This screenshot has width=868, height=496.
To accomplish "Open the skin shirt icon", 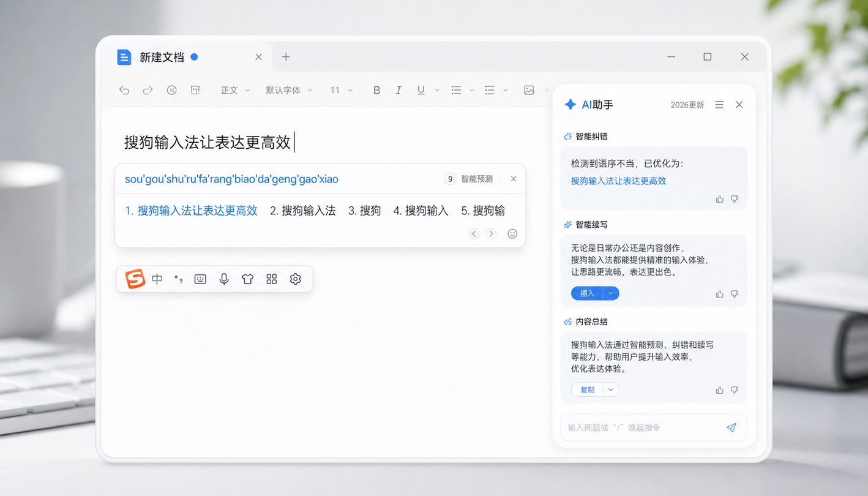I will [247, 279].
